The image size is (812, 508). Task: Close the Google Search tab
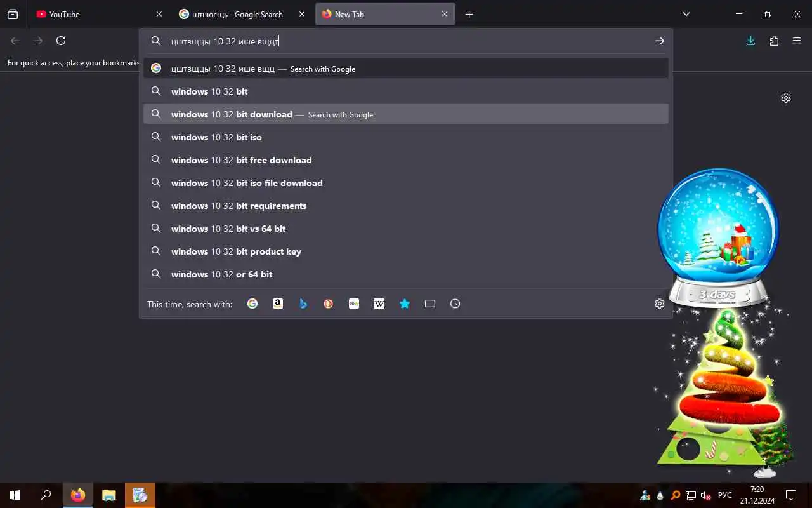[x=302, y=14]
